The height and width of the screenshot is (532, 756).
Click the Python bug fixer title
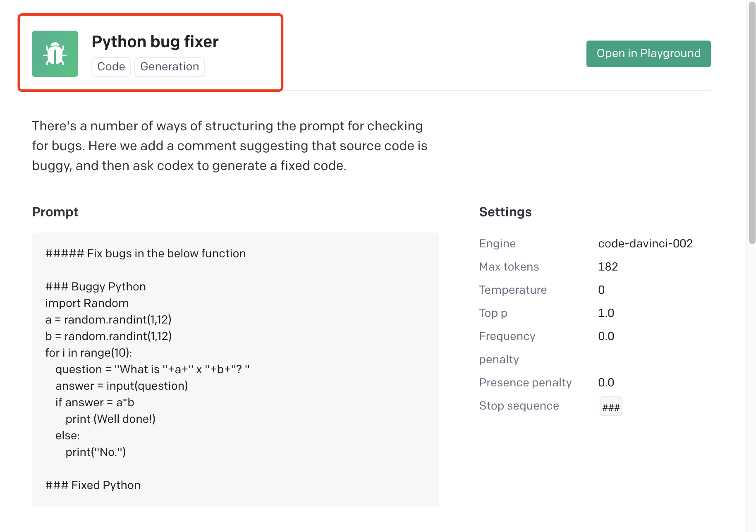[155, 42]
